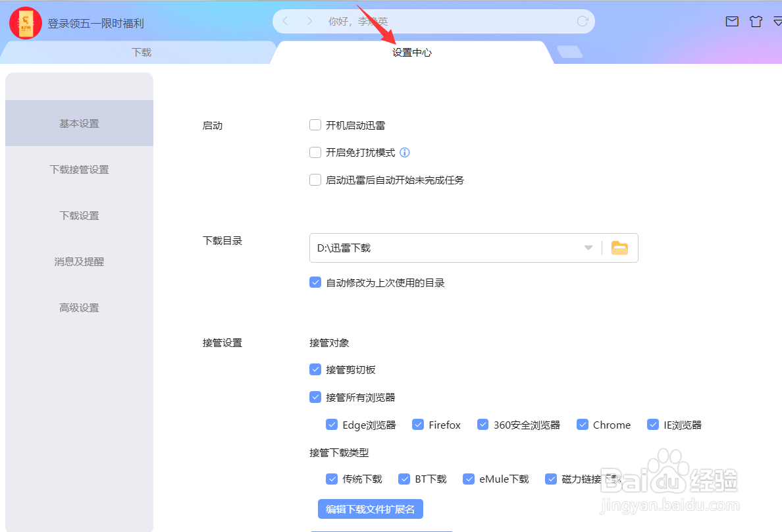The height and width of the screenshot is (532, 782).
Task: Switch to the 下载 tab
Action: point(142,53)
